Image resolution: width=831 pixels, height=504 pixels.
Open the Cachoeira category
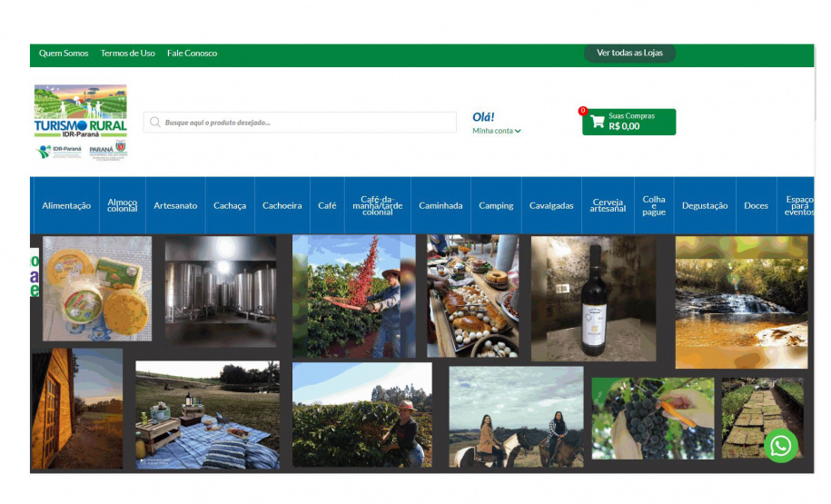click(x=282, y=206)
